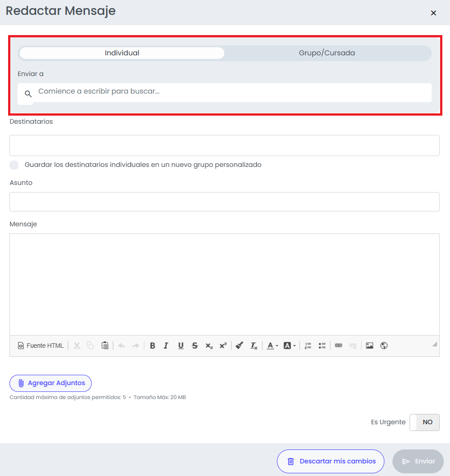Click the recipient search field

click(x=224, y=93)
